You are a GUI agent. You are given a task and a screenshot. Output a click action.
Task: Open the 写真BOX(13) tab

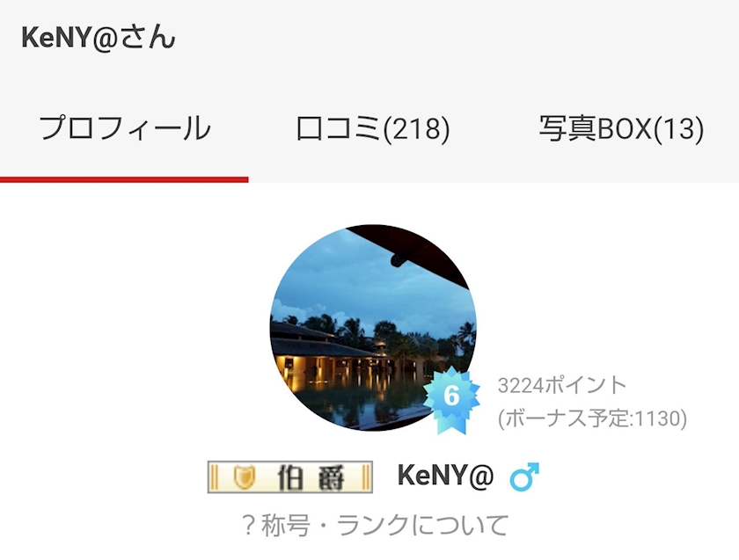[x=621, y=128]
